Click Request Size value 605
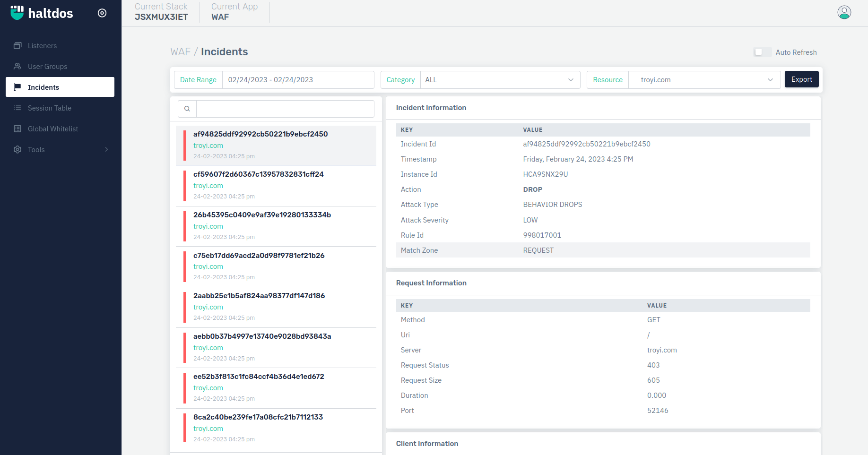This screenshot has height=455, width=868. [653, 380]
